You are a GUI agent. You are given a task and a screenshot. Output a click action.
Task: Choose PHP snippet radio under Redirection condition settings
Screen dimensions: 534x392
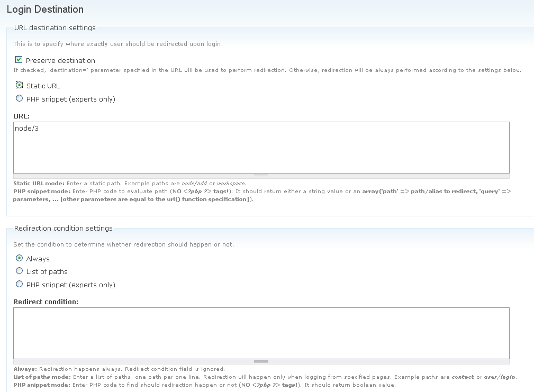(x=20, y=284)
